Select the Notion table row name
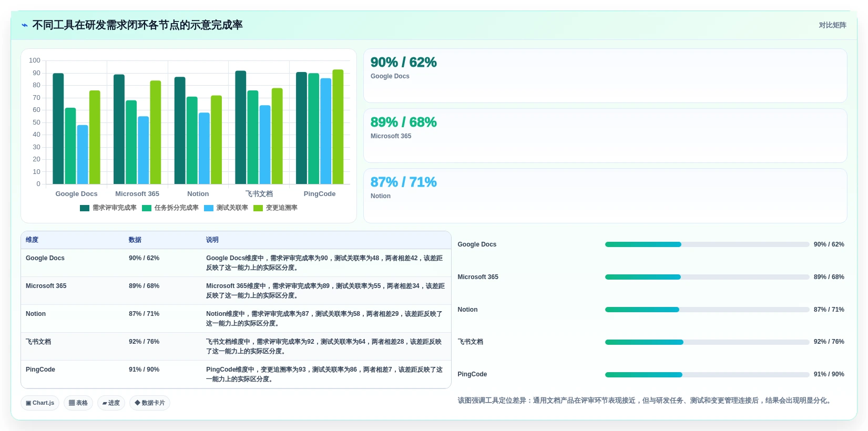868x431 pixels. (x=36, y=314)
